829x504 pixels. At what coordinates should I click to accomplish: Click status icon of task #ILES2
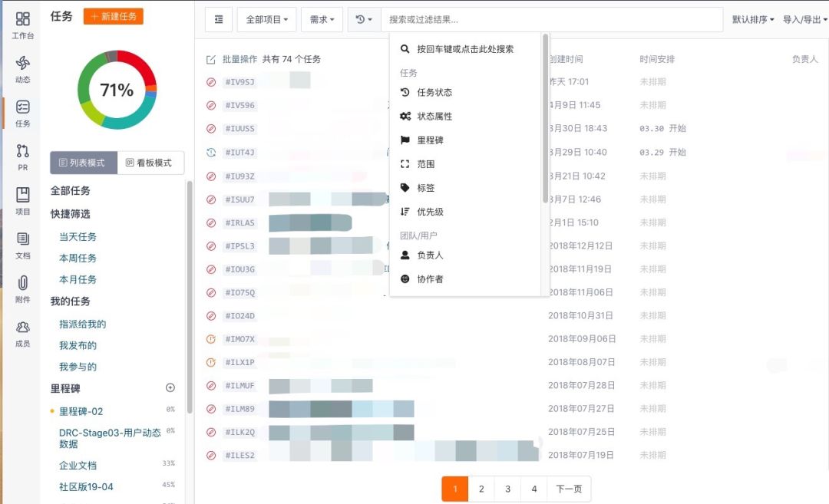pos(211,455)
